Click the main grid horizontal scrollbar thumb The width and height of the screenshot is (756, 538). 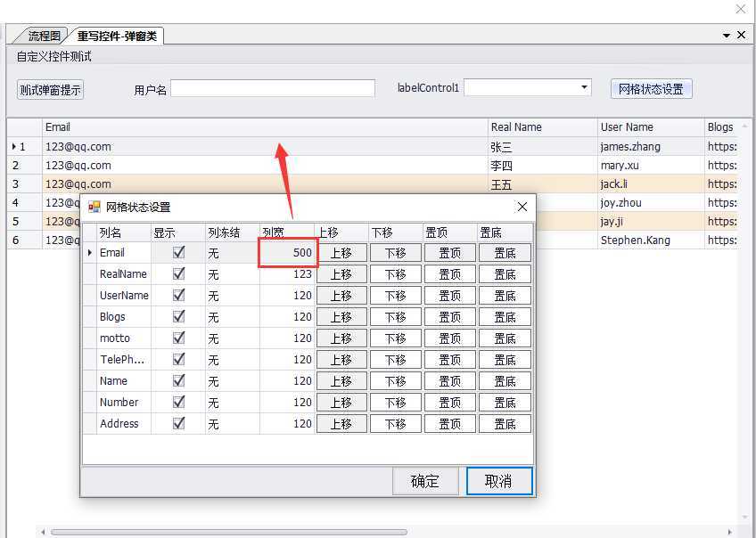pos(229,532)
